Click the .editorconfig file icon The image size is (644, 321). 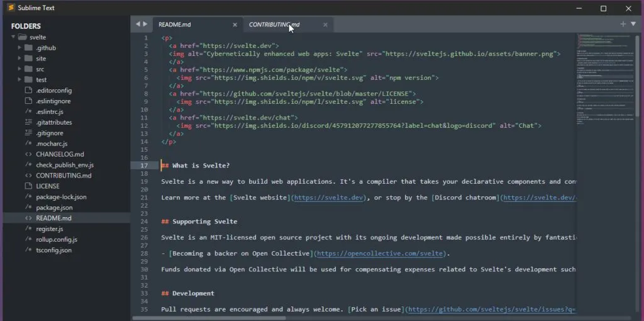click(x=28, y=90)
